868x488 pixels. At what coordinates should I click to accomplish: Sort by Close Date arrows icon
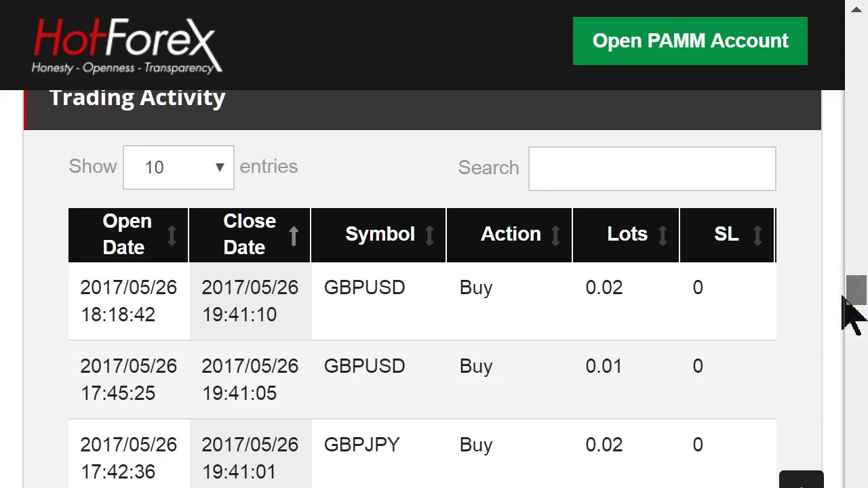coord(294,235)
